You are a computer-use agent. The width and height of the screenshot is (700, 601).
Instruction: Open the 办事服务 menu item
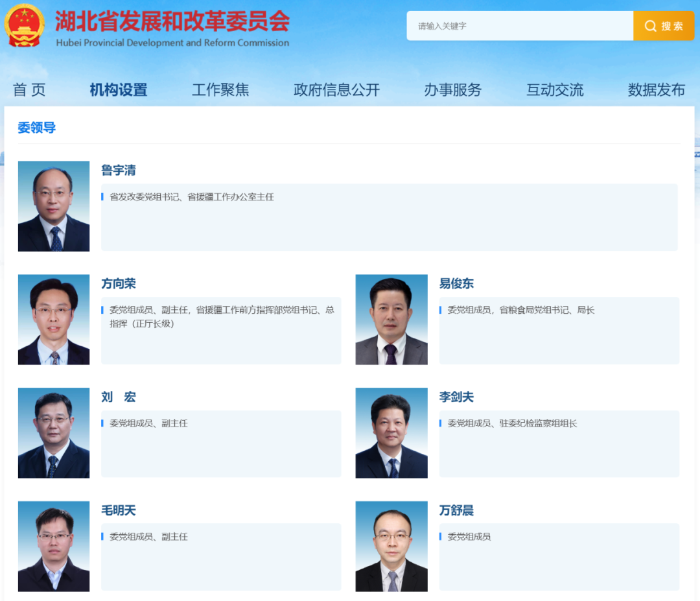(453, 90)
